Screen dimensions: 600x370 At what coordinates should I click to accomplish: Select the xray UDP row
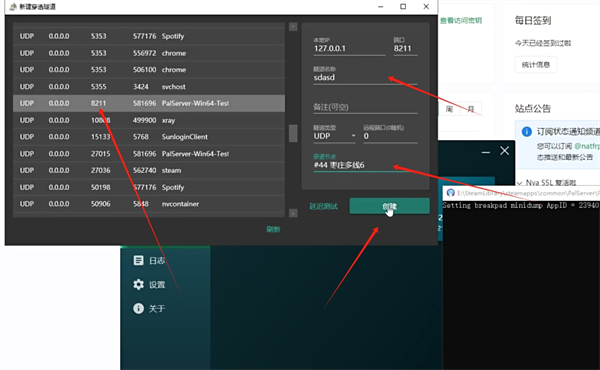pos(149,120)
